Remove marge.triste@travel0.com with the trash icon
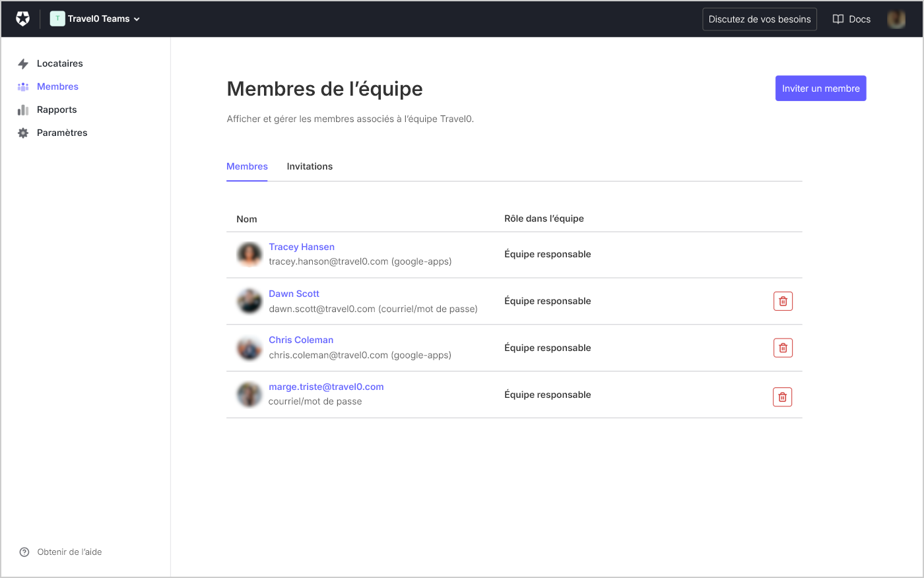This screenshot has height=578, width=924. (782, 397)
